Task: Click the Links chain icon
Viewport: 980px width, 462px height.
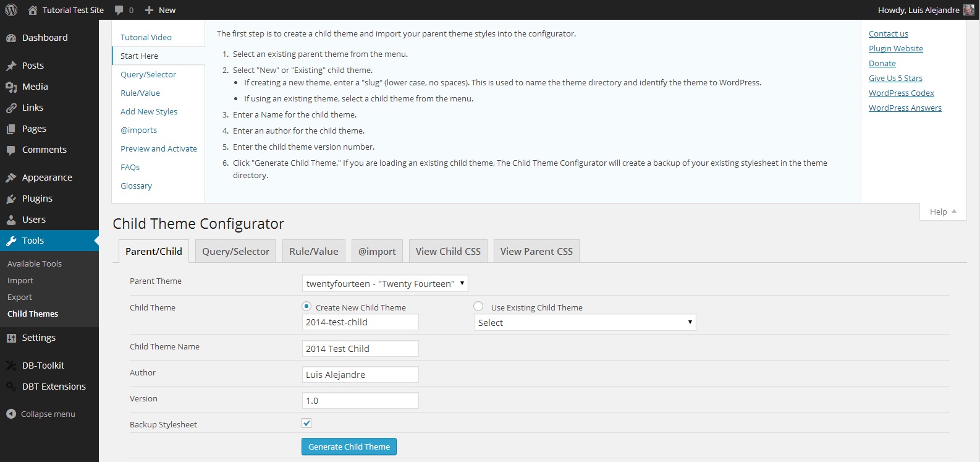Action: [x=11, y=108]
